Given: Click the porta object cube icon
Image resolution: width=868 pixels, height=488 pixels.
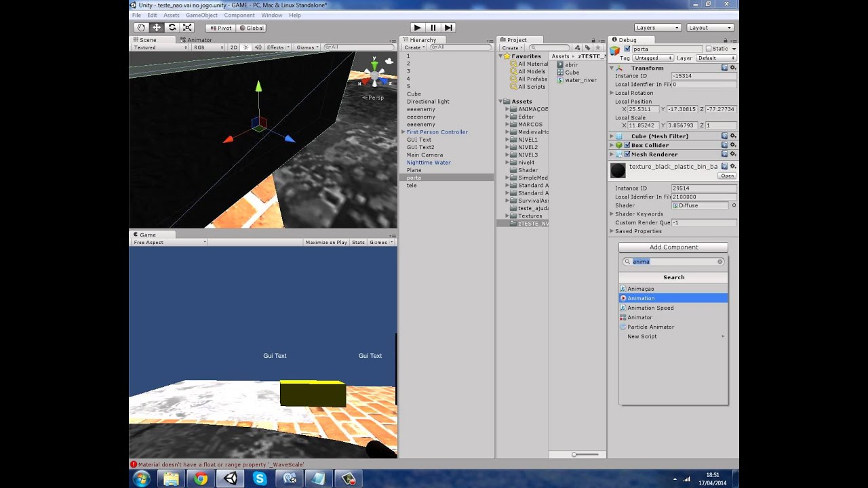Looking at the screenshot, I should click(x=616, y=49).
